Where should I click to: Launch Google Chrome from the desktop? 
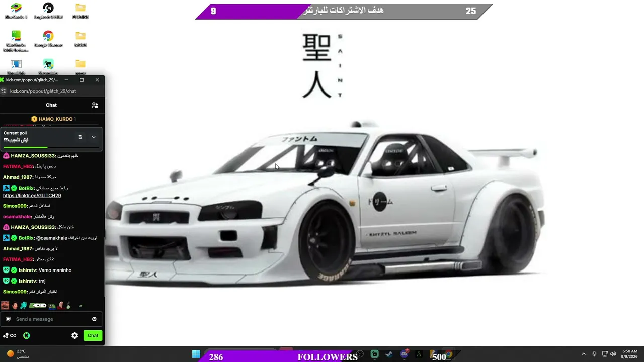coord(48,39)
